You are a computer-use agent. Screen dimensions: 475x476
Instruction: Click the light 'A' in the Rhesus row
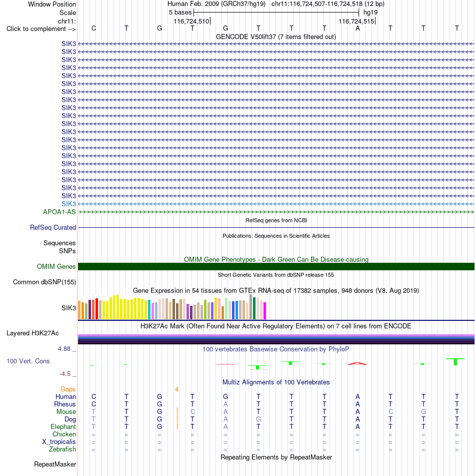pos(225,404)
